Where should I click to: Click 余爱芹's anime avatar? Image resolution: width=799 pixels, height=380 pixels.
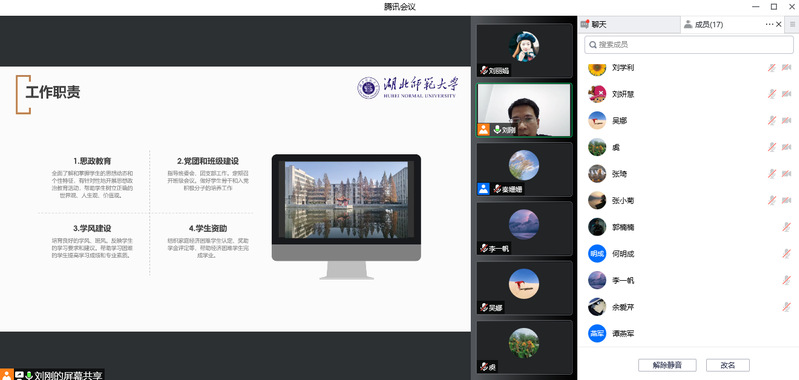597,307
